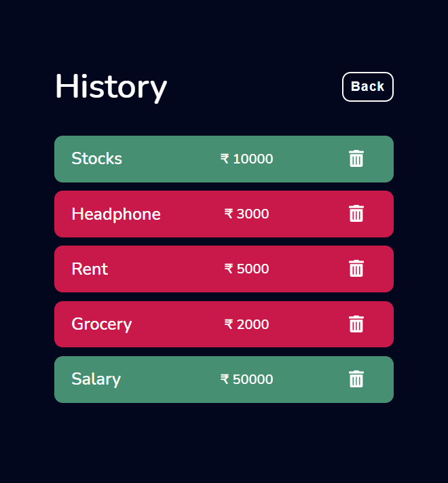The height and width of the screenshot is (483, 448).
Task: Click the ₹ 2000 amount
Action: (x=246, y=324)
